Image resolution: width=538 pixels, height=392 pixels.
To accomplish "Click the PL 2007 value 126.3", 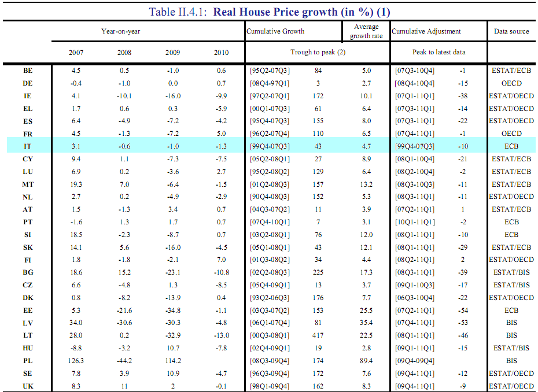I will click(76, 361).
